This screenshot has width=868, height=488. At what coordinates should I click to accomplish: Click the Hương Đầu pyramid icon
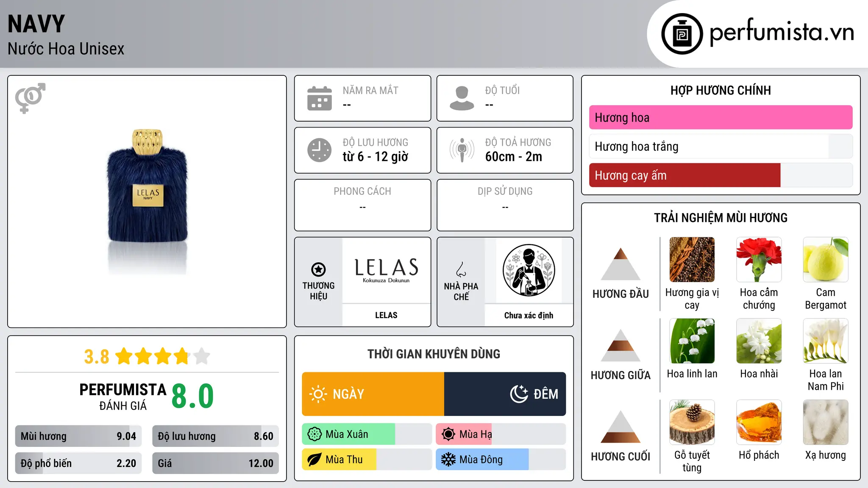pos(621,264)
